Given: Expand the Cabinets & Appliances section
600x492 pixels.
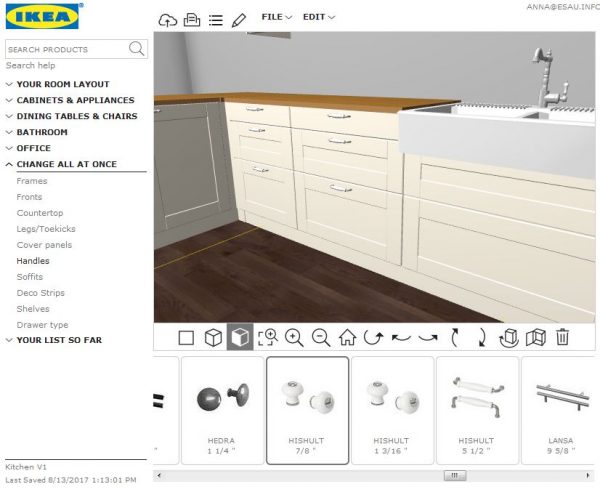Looking at the screenshot, I should click(75, 100).
